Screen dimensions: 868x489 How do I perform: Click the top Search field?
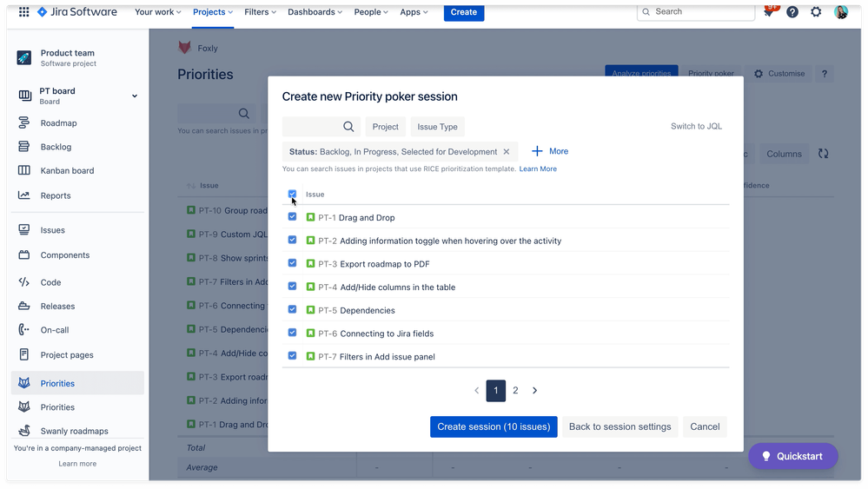coord(696,11)
